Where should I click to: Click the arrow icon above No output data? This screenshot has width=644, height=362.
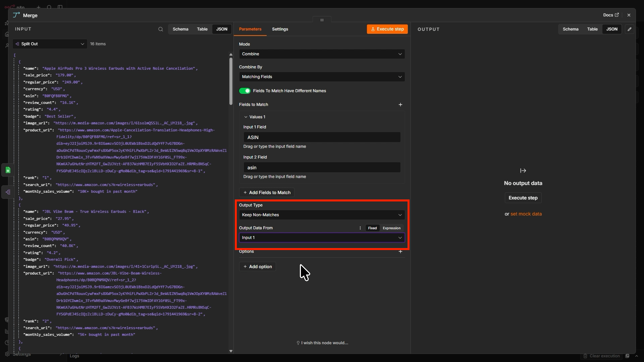coord(523,171)
